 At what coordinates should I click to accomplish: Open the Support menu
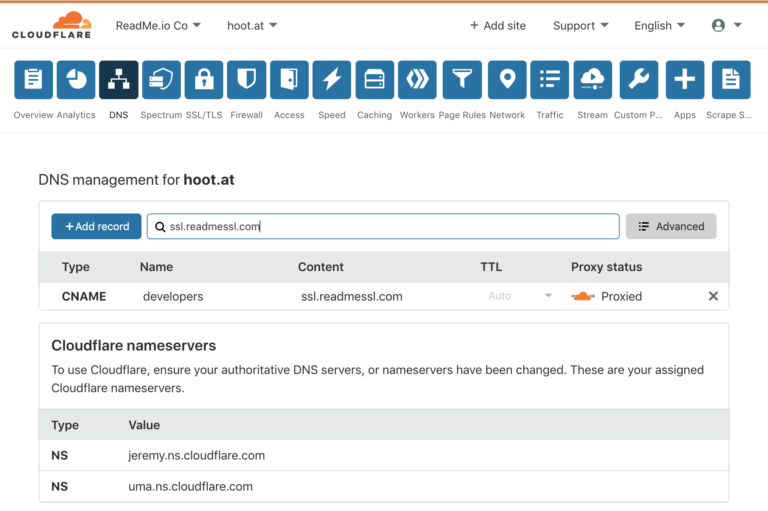[580, 25]
